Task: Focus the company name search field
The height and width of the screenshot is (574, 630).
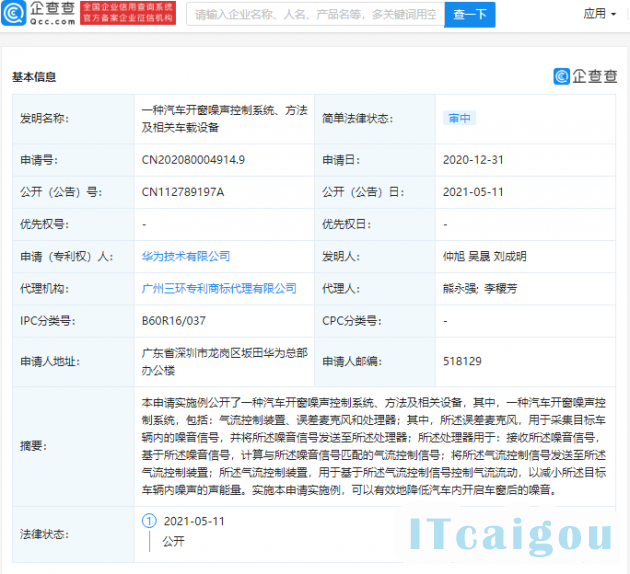Action: [315, 14]
